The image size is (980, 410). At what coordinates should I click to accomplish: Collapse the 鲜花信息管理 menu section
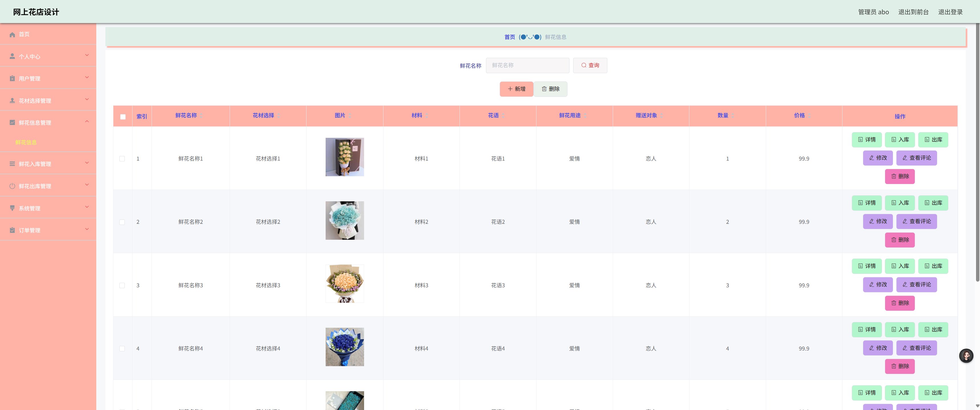(87, 121)
